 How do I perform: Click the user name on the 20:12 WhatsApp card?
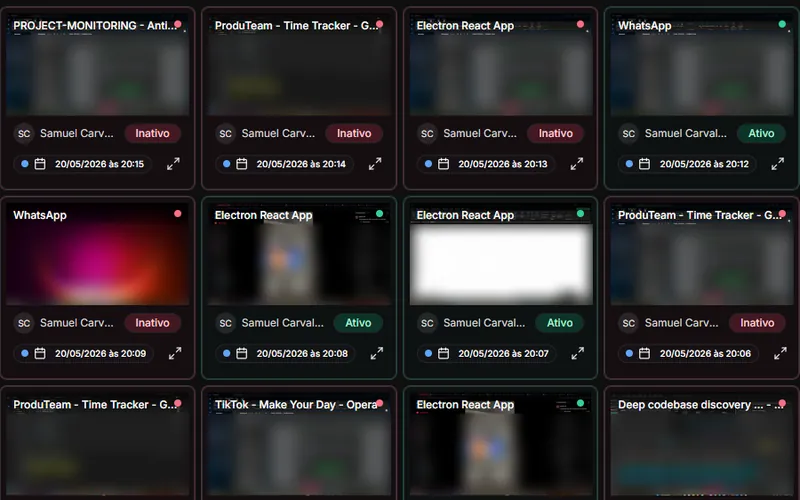point(685,133)
